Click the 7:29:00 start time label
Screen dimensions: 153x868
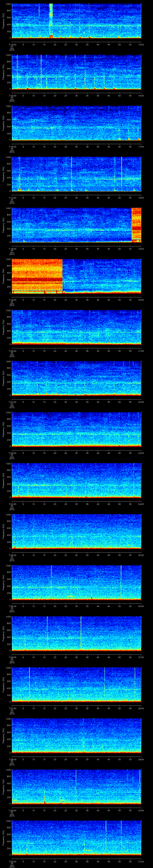[12, 810]
